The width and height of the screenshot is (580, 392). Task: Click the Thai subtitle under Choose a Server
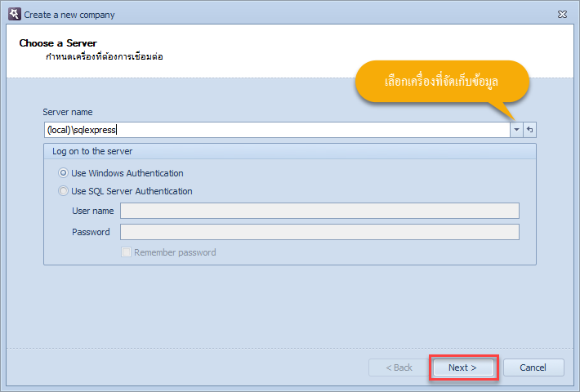tap(105, 56)
